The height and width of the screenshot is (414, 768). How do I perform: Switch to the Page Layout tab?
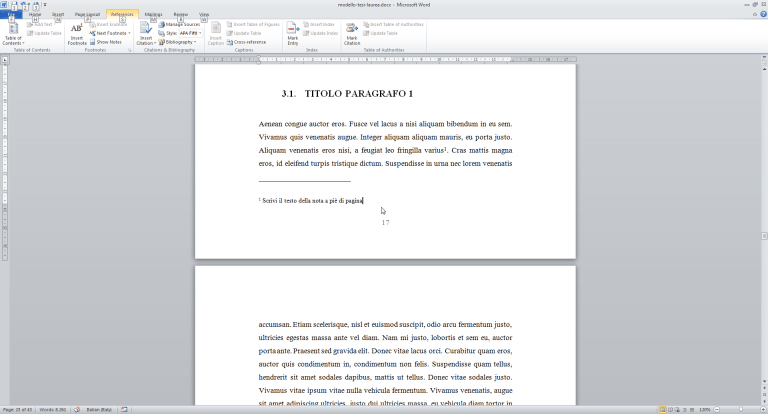click(87, 15)
